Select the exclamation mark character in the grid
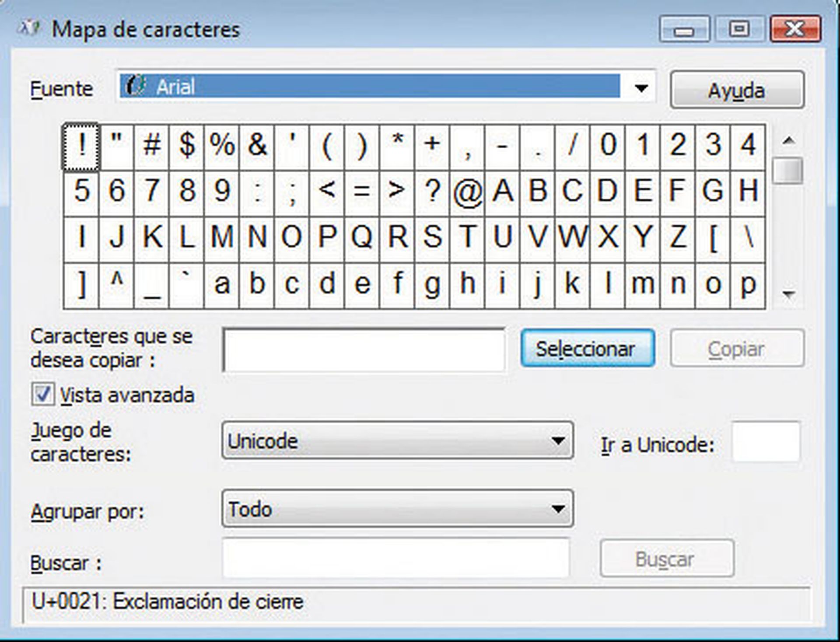The image size is (840, 642). coord(81,147)
